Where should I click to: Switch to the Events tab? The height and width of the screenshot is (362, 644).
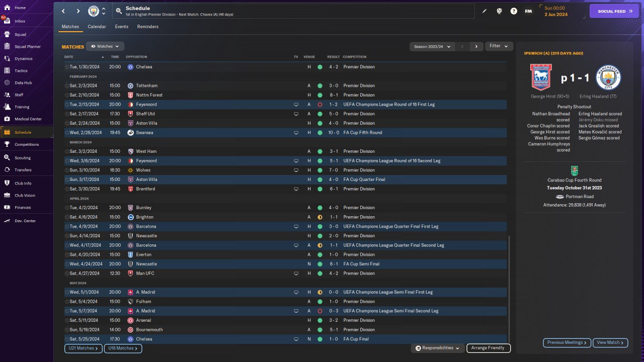[x=121, y=27]
